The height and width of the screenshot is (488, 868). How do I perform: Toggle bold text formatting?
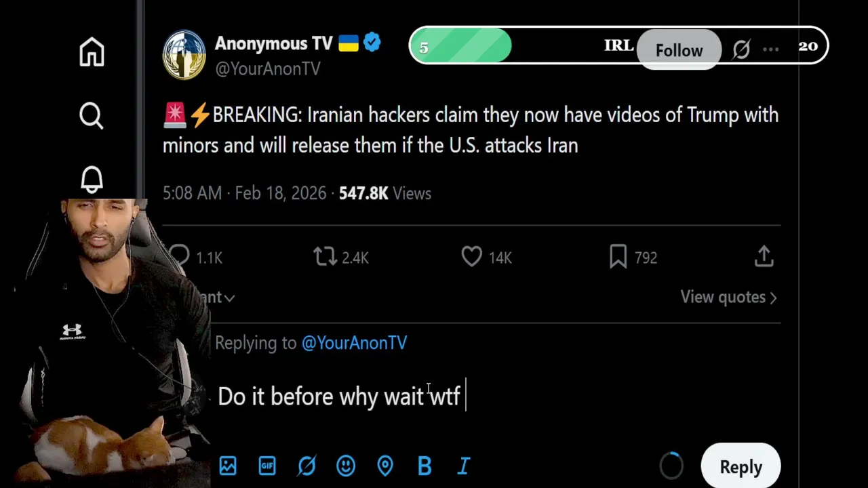(425, 466)
